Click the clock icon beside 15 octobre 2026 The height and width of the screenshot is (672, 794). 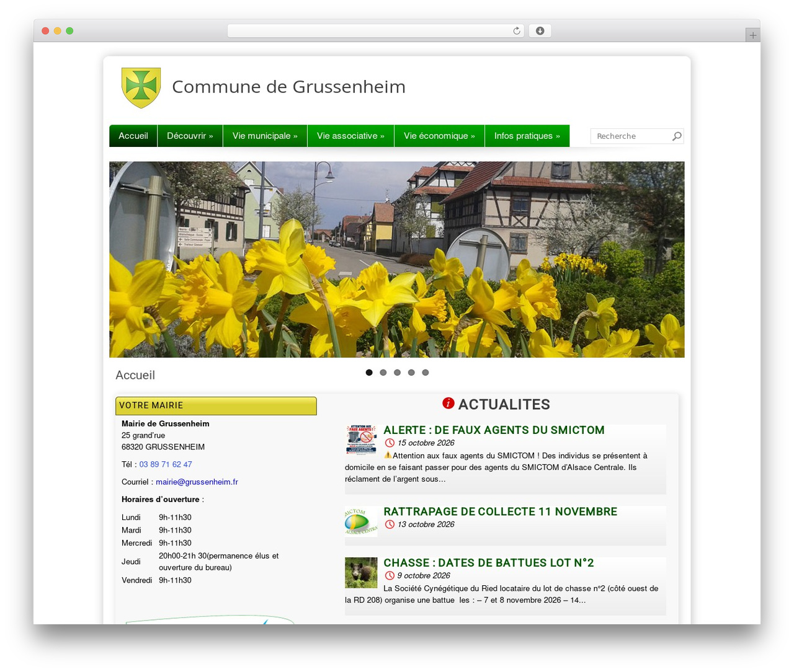[390, 443]
